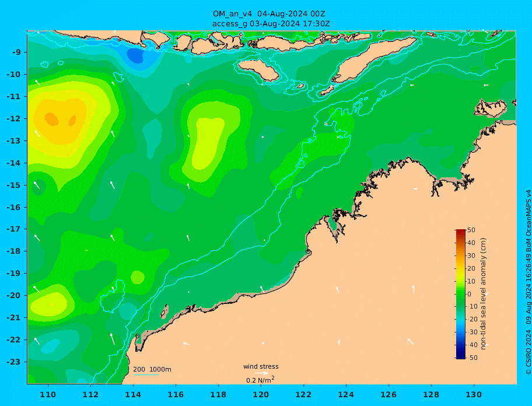Click latitude axis label -12

pyautogui.click(x=14, y=119)
